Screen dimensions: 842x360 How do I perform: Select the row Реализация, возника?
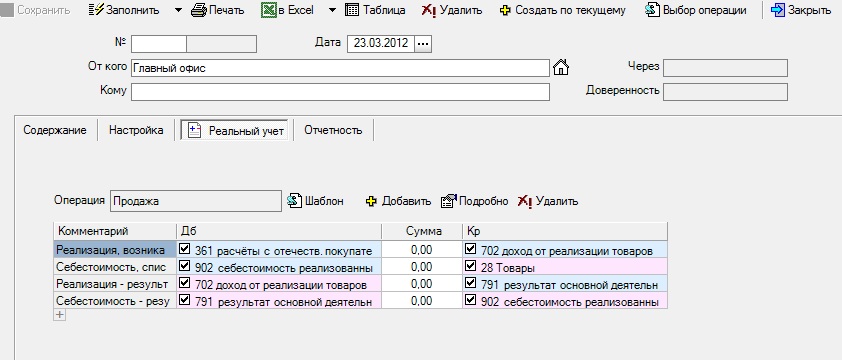click(115, 250)
